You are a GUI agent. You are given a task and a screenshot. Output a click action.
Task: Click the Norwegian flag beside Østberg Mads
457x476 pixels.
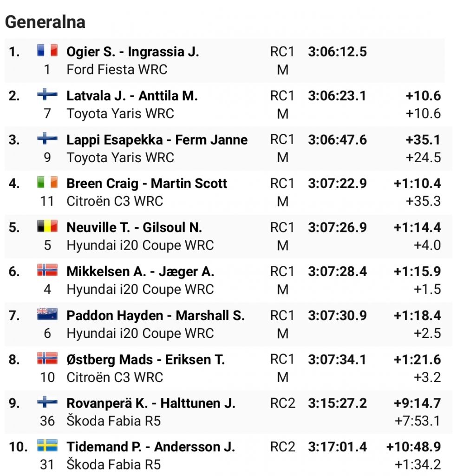(47, 358)
